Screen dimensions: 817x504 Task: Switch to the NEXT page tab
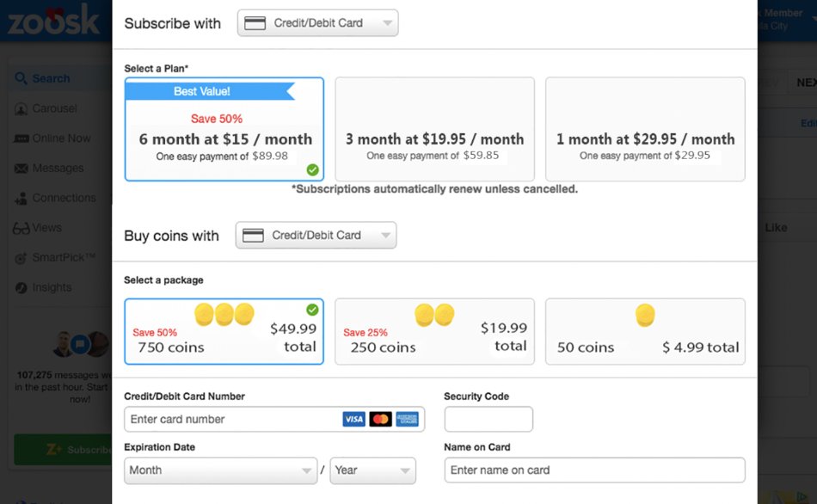tap(805, 82)
